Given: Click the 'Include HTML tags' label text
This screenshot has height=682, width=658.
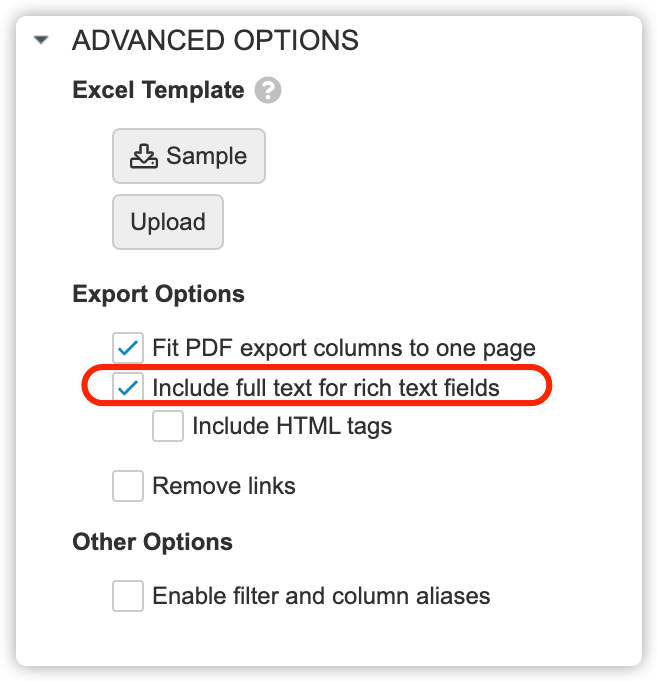Looking at the screenshot, I should [x=292, y=426].
